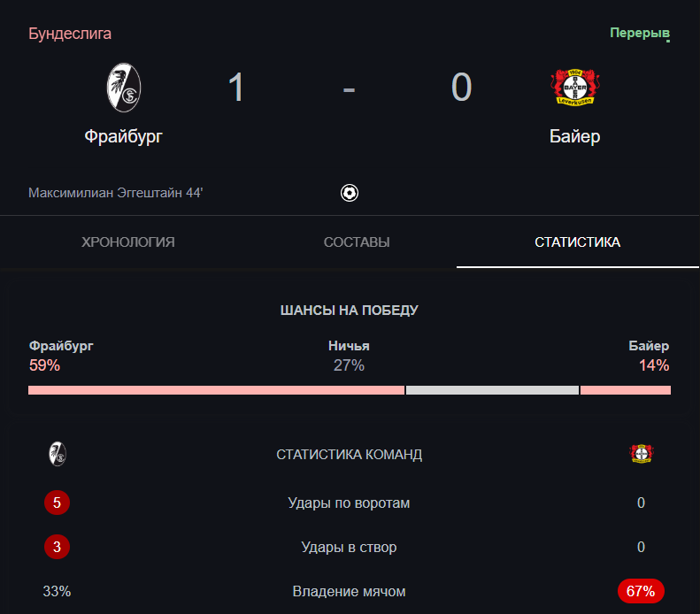Open the Бундеслига league link
The height and width of the screenshot is (614, 700).
point(70,34)
